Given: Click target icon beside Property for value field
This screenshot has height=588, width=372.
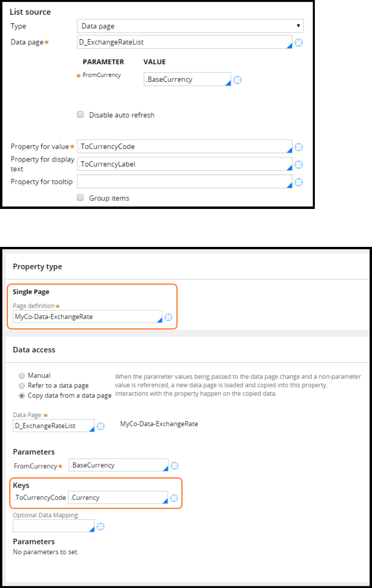Looking at the screenshot, I should [x=299, y=147].
